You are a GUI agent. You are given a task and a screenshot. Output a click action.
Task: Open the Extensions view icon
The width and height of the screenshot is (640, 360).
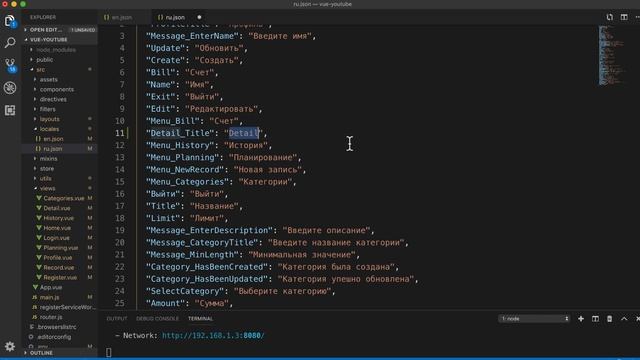[10, 110]
